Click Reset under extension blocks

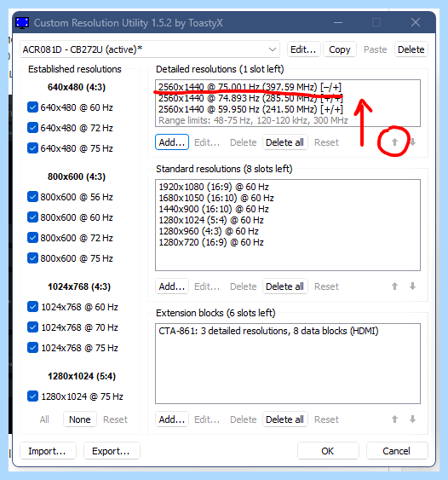(x=326, y=419)
